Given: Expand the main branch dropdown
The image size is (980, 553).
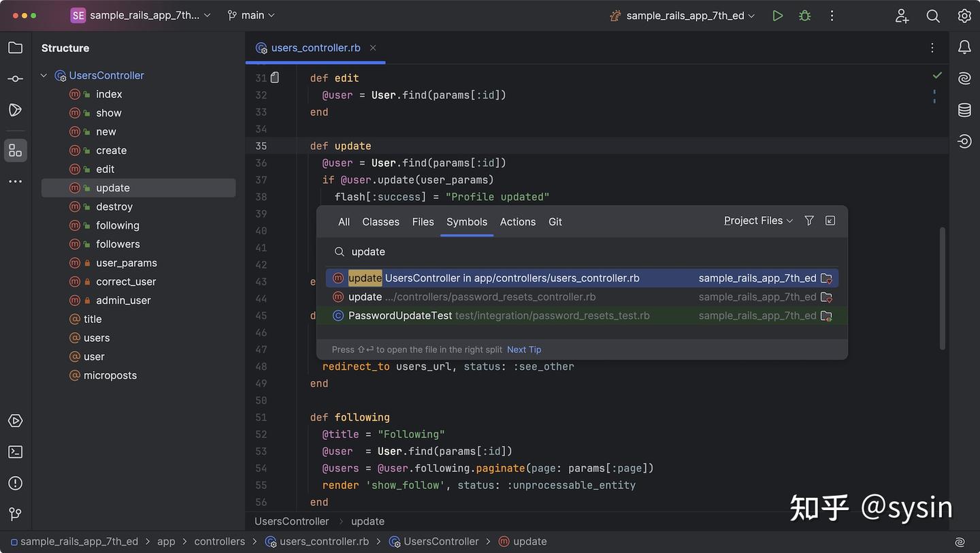Looking at the screenshot, I should tap(252, 15).
